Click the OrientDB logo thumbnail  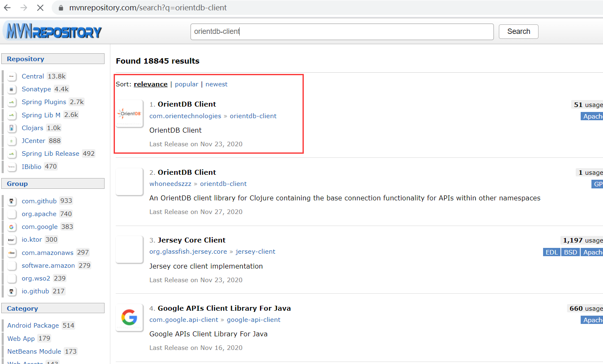click(129, 114)
